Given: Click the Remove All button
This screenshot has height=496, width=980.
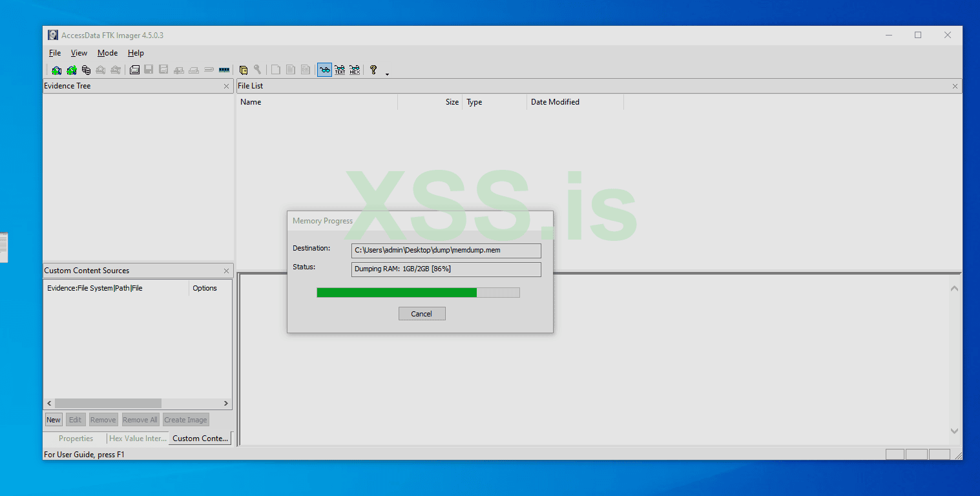Looking at the screenshot, I should 140,420.
